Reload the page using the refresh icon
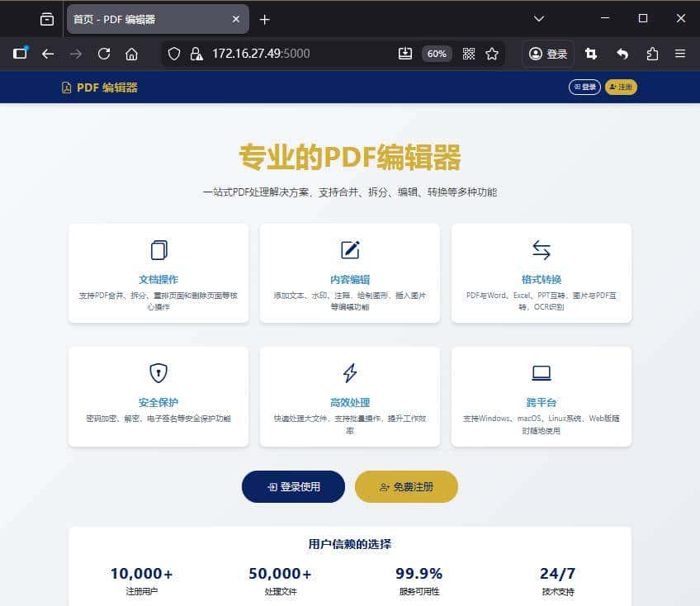The height and width of the screenshot is (606, 700). pyautogui.click(x=103, y=53)
